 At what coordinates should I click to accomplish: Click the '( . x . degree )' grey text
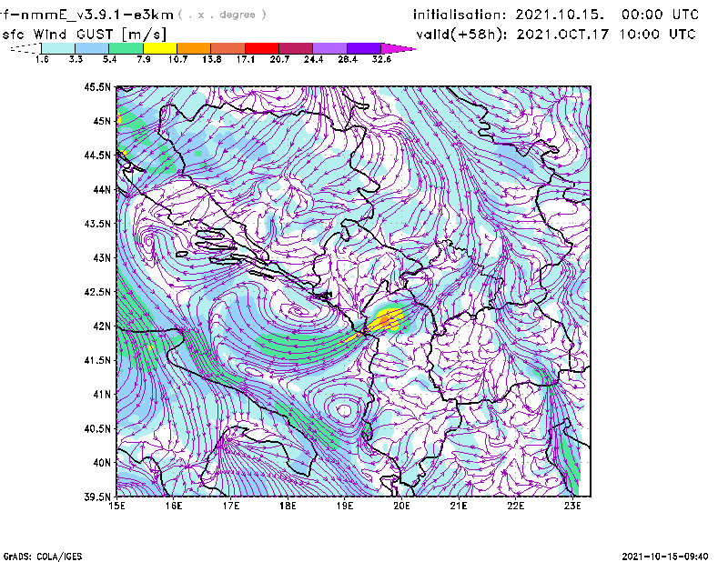222,15
